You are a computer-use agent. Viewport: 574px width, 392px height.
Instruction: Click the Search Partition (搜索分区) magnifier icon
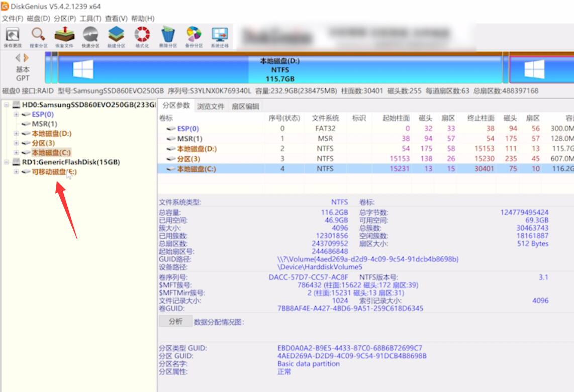[38, 37]
